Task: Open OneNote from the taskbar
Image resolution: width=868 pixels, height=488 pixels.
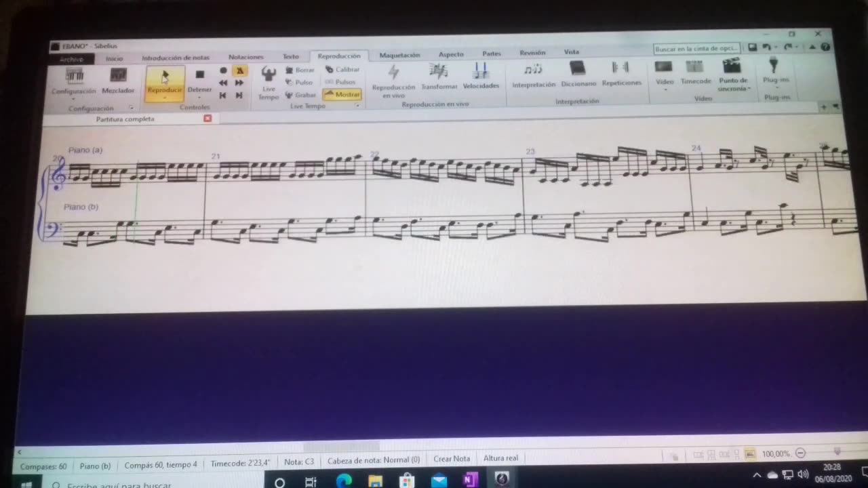Action: click(470, 480)
